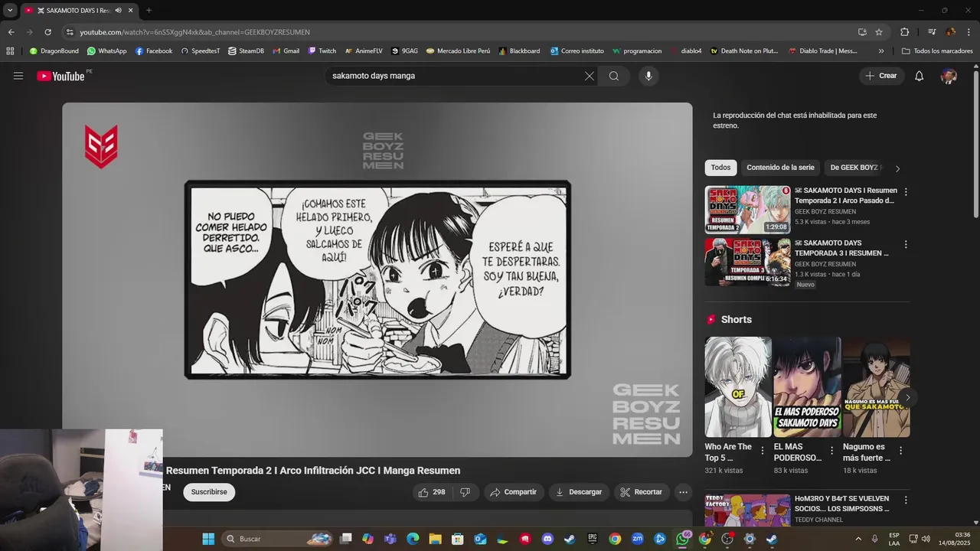The width and height of the screenshot is (980, 551).
Task: Go to the YouTube home logo
Action: point(60,76)
